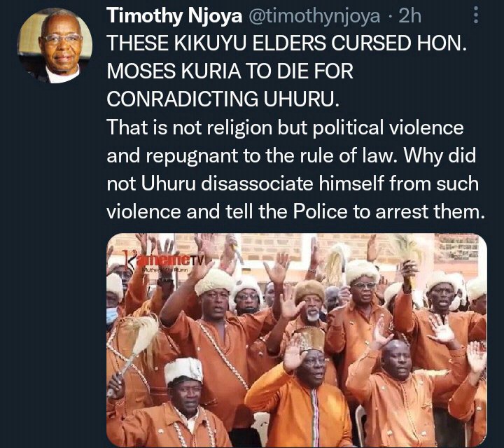This screenshot has height=448, width=504.
Task: Click 'violence and tell the Police to arrest them.'
Action: pyautogui.click(x=295, y=212)
